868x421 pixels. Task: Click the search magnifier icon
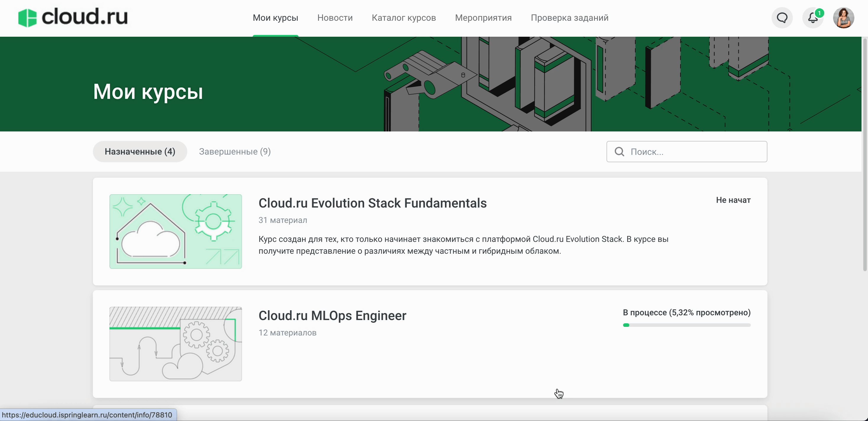pyautogui.click(x=619, y=152)
